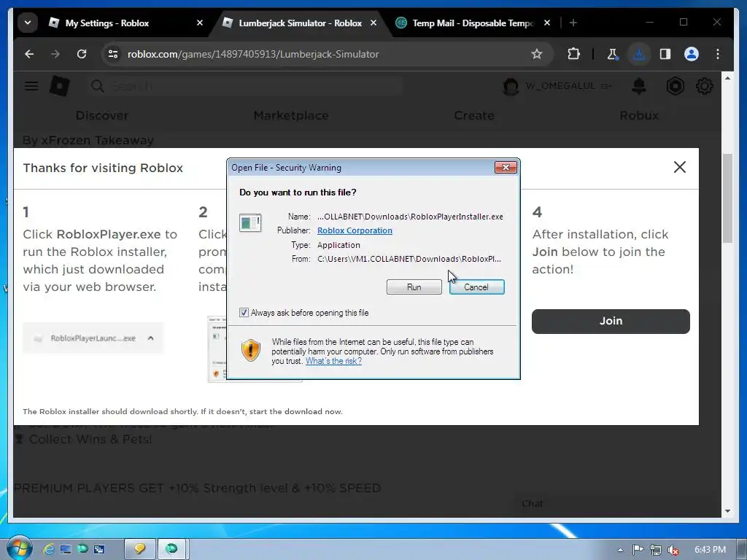Close the My Settings tab
This screenshot has width=747, height=560.
tap(200, 23)
